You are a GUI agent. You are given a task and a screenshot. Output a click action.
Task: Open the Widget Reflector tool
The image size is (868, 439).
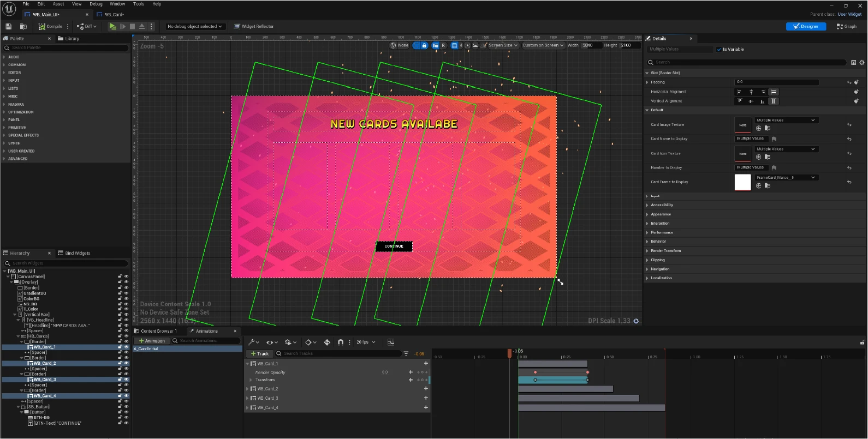coord(254,26)
